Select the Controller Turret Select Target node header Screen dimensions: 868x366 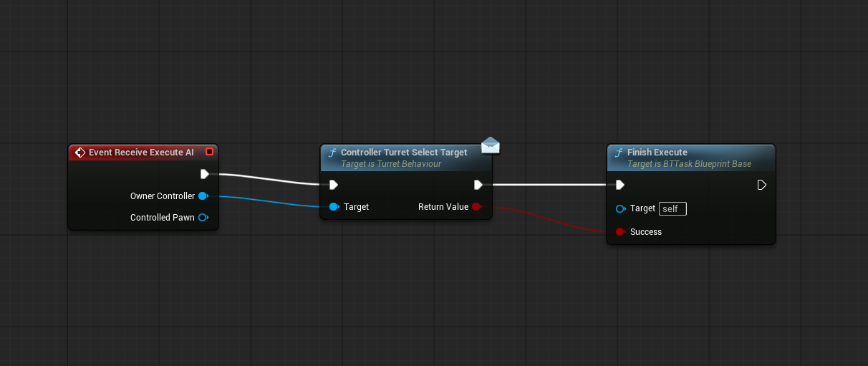tap(404, 153)
